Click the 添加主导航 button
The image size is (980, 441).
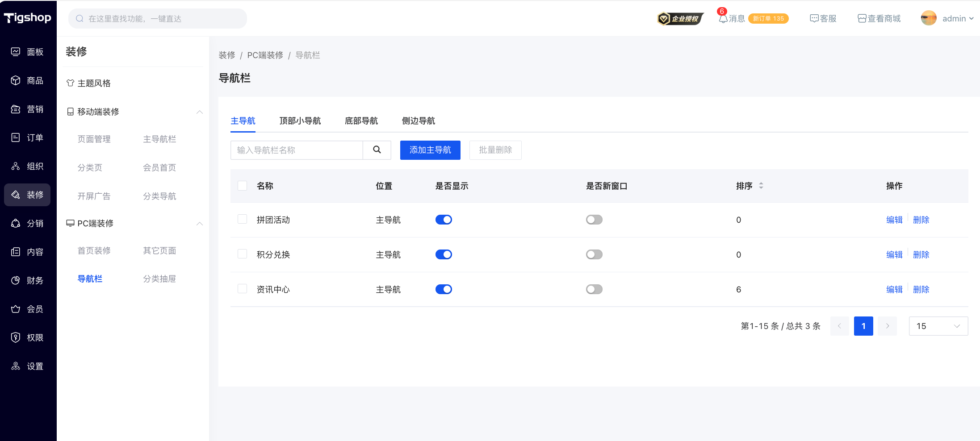click(x=430, y=150)
